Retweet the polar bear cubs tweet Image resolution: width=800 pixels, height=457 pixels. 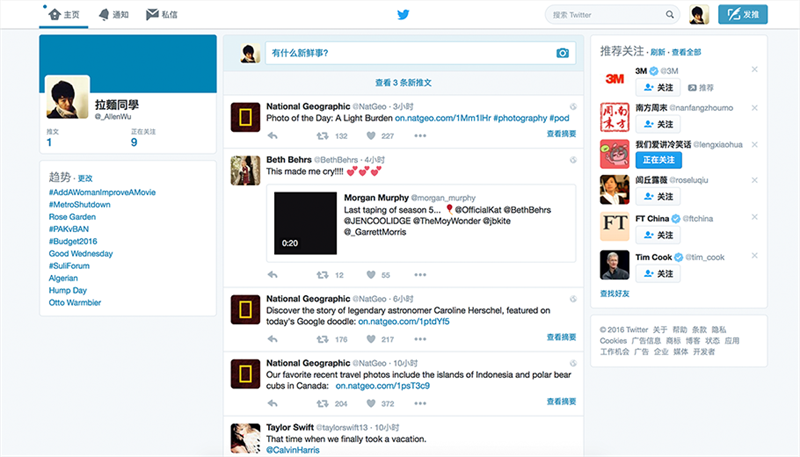pyautogui.click(x=322, y=403)
